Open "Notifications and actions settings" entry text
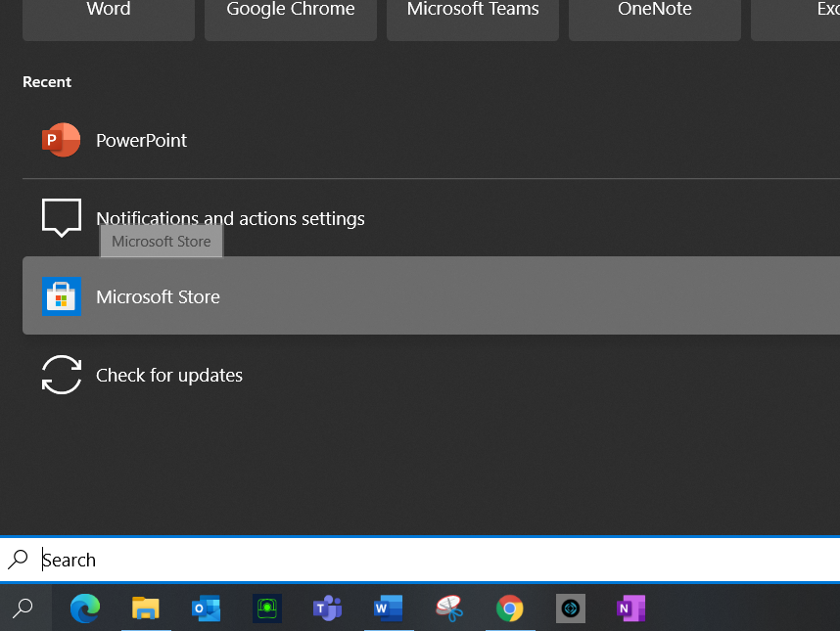 click(230, 218)
